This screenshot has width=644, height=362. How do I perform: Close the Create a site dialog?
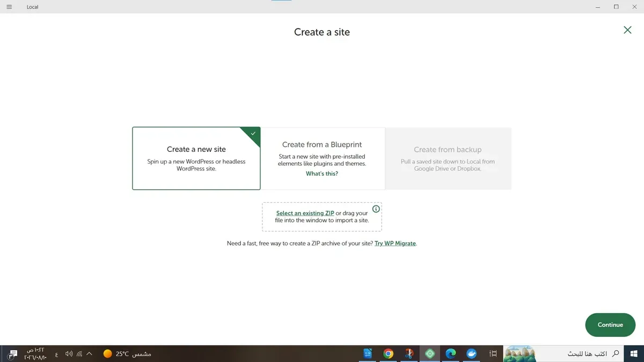pos(627,30)
